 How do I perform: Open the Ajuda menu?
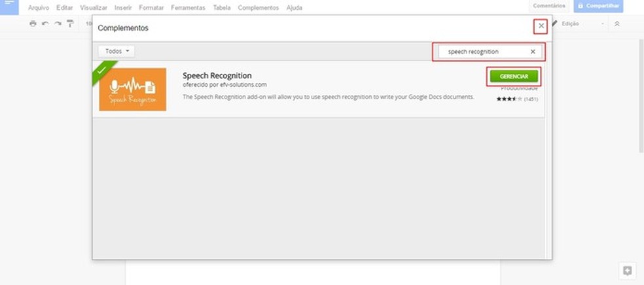coord(295,8)
